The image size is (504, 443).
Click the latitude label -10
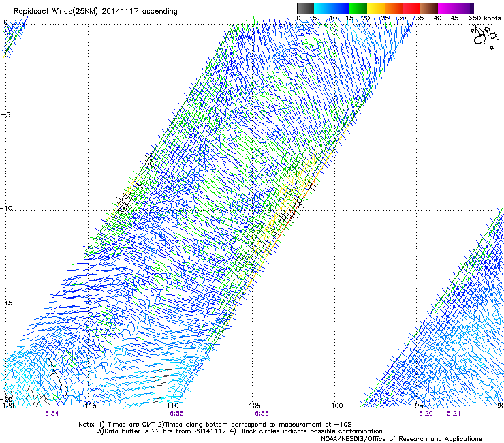coord(6,208)
